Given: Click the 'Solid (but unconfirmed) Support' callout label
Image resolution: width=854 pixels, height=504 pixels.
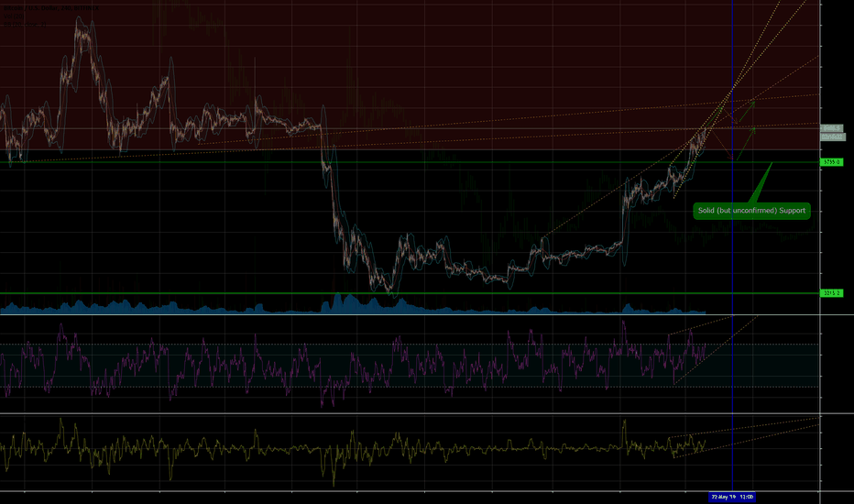Looking at the screenshot, I should coord(751,211).
